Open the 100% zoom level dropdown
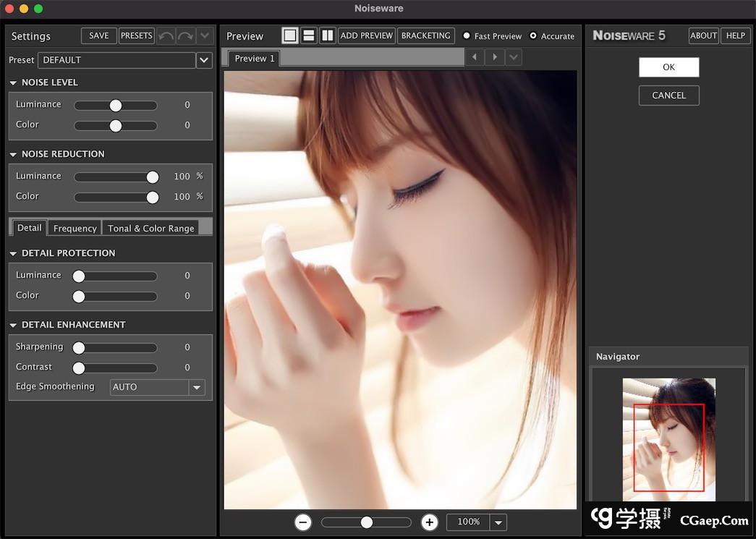756x539 pixels. point(498,522)
